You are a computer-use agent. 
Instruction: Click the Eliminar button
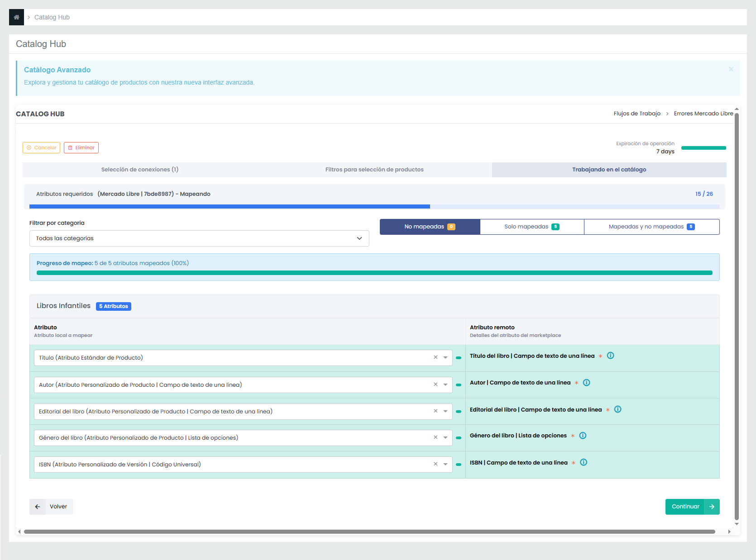coord(81,147)
